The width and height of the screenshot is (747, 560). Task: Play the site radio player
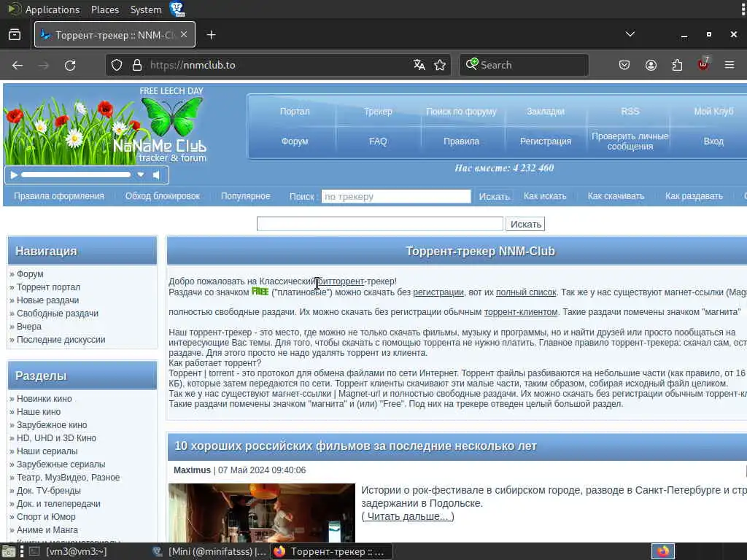click(14, 175)
